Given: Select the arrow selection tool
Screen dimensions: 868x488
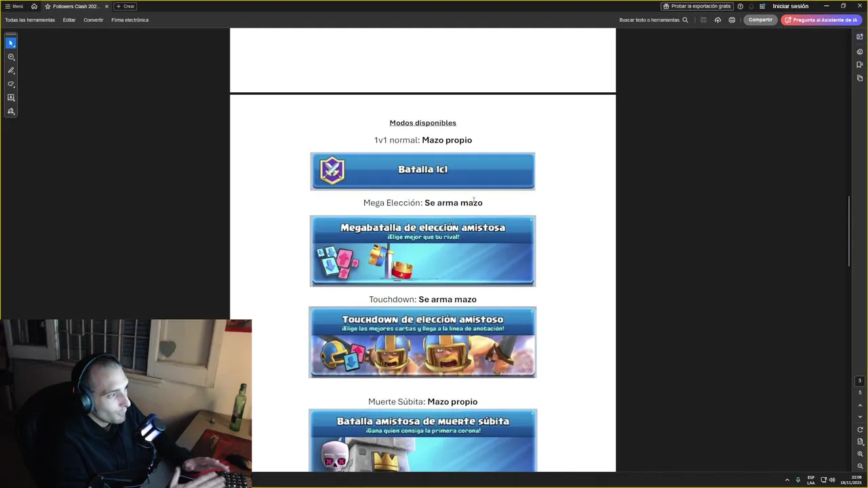Looking at the screenshot, I should [x=11, y=43].
